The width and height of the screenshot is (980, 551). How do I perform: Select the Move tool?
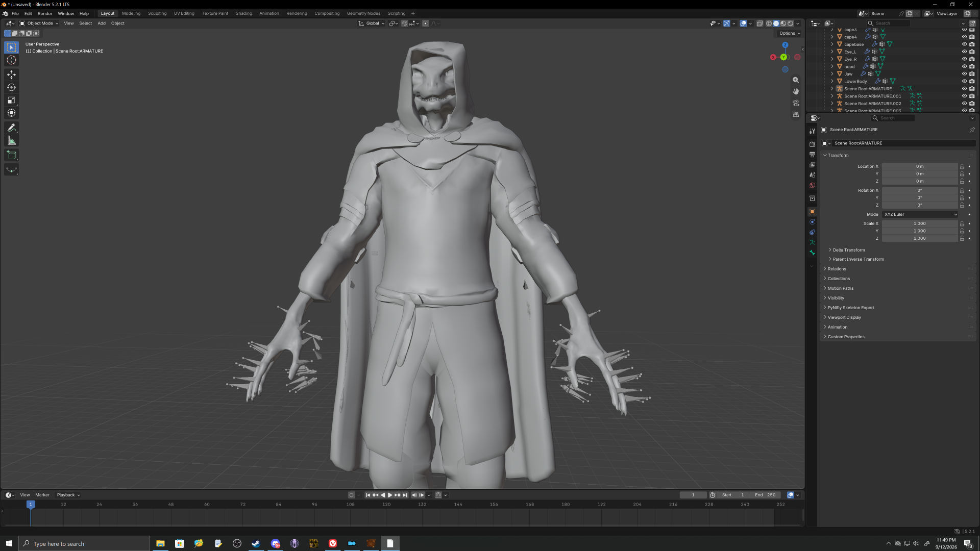point(11,74)
